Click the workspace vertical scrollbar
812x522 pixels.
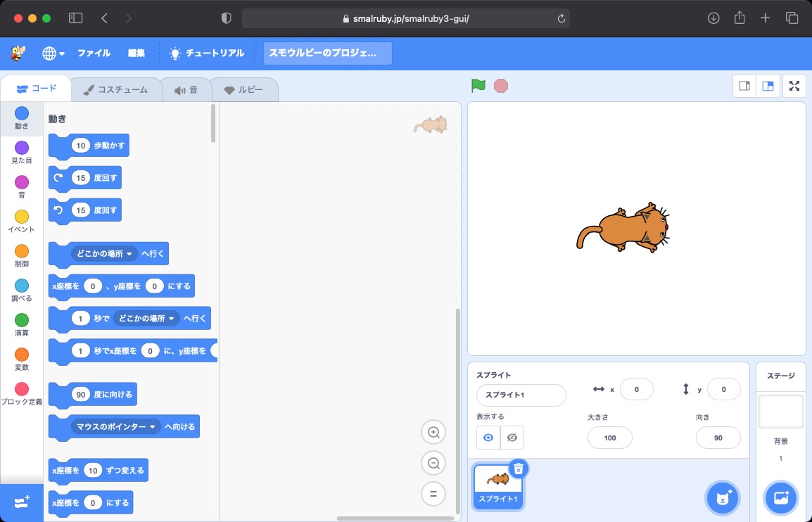pos(458,411)
